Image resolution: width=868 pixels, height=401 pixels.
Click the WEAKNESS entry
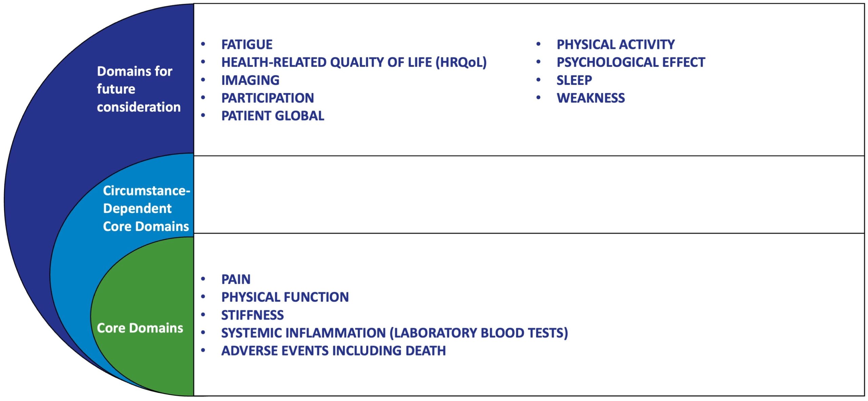pos(591,98)
